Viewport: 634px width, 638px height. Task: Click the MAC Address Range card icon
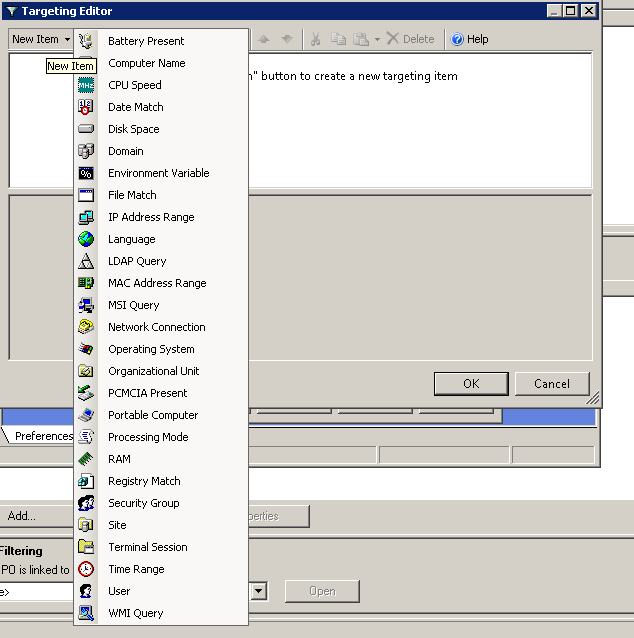[86, 283]
